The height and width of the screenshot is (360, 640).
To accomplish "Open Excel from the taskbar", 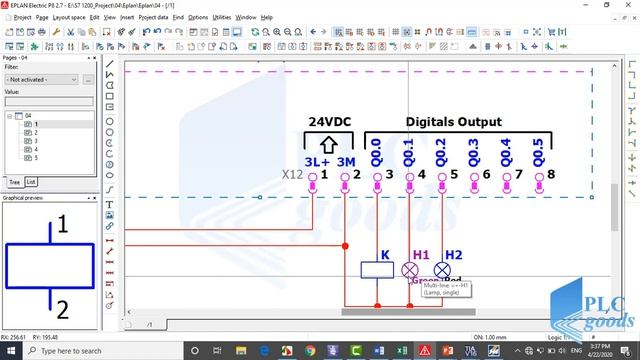I will click(402, 351).
